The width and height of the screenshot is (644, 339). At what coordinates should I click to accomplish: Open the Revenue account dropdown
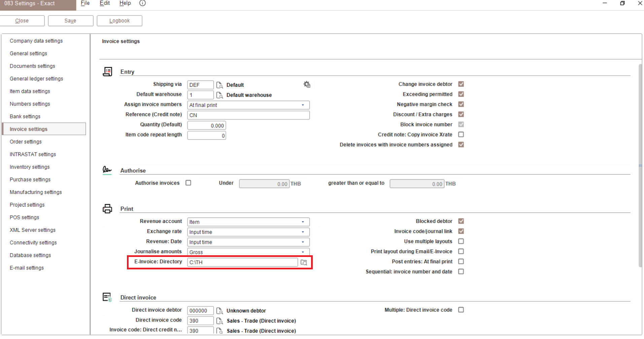click(x=303, y=222)
